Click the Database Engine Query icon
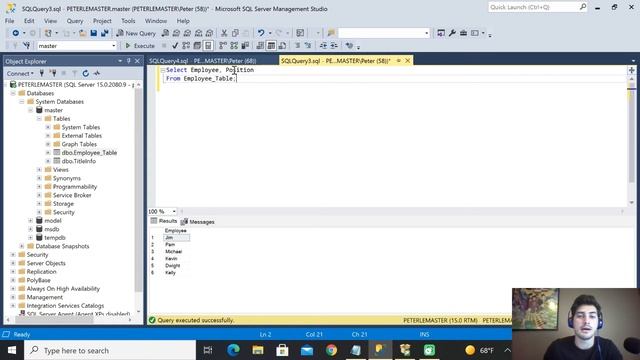Screen dimensions: 640x360 coord(165,33)
